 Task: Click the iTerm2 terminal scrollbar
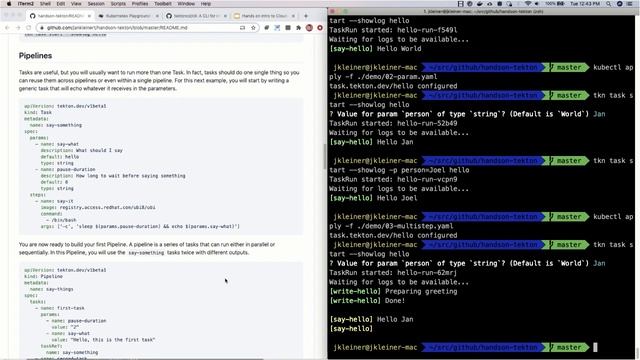(638, 353)
